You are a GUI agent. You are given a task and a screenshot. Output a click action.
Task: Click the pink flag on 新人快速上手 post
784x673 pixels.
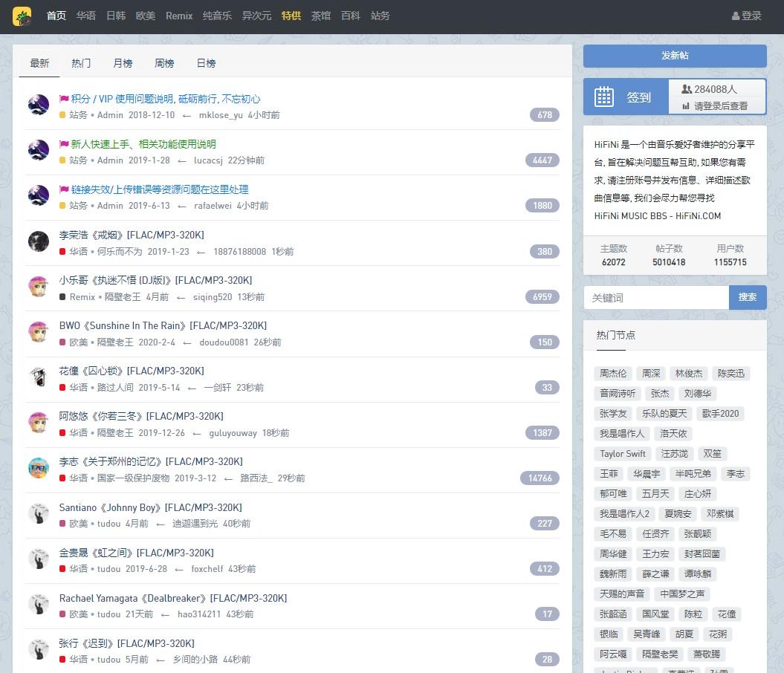pos(64,145)
